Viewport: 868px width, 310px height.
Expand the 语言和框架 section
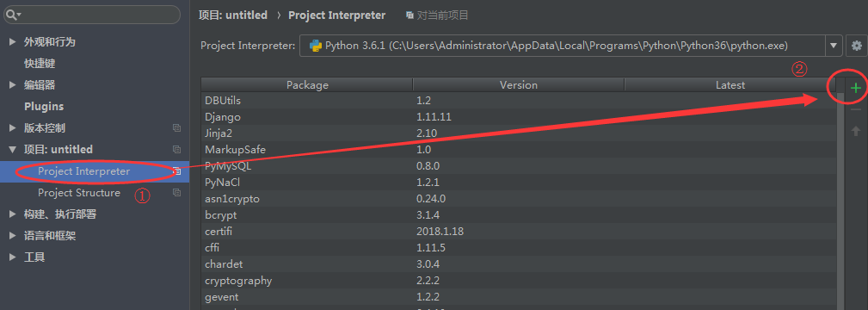pyautogui.click(x=12, y=236)
